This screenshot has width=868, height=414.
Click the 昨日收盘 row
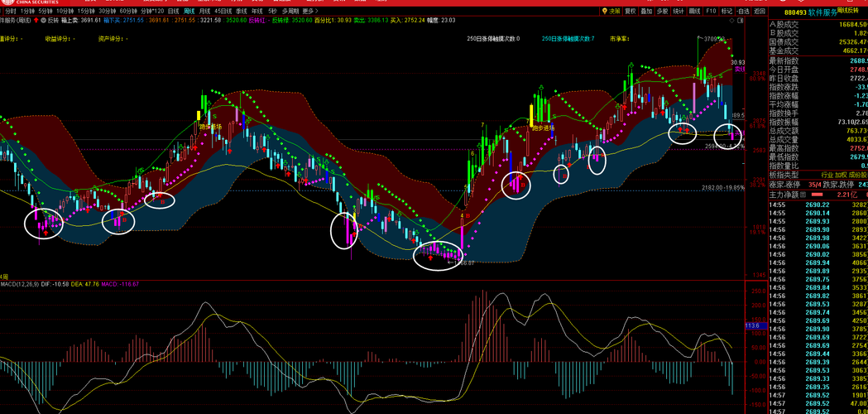pos(818,78)
